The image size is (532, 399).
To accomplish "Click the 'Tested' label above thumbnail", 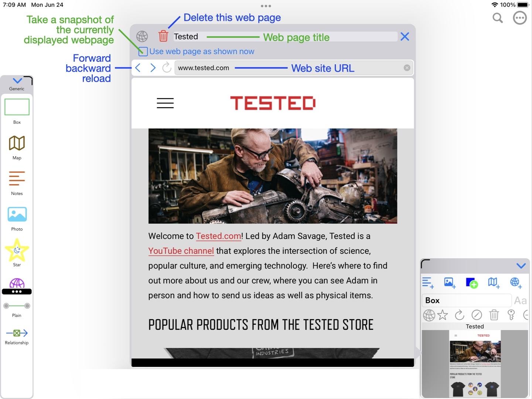I will (x=475, y=327).
